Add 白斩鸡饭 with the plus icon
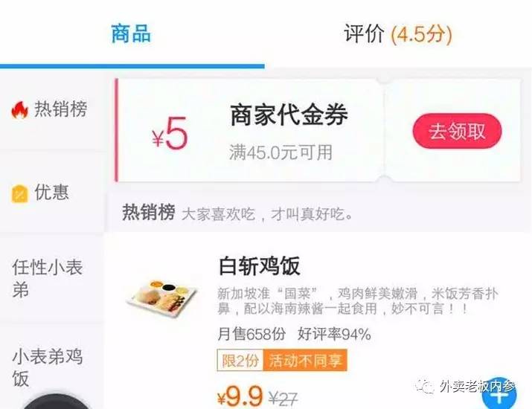532x409 pixels. point(499,395)
